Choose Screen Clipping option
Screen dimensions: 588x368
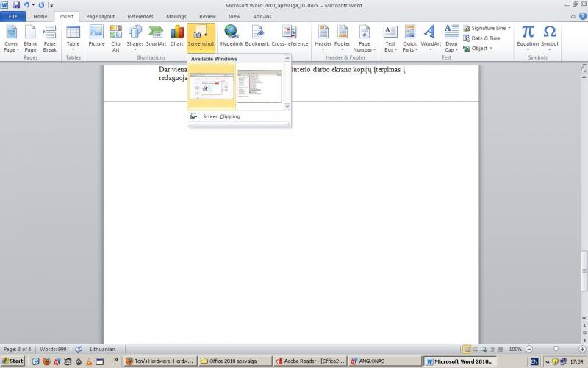[221, 116]
